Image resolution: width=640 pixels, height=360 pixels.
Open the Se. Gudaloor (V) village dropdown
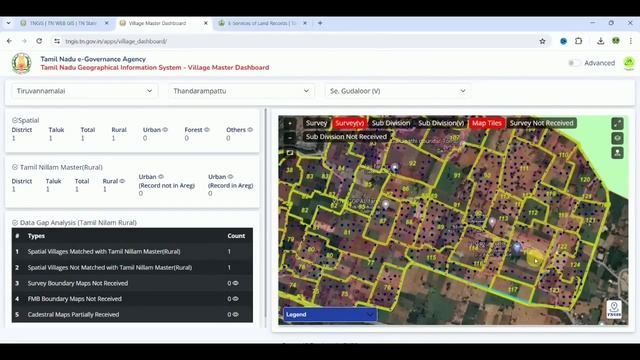pyautogui.click(x=398, y=91)
